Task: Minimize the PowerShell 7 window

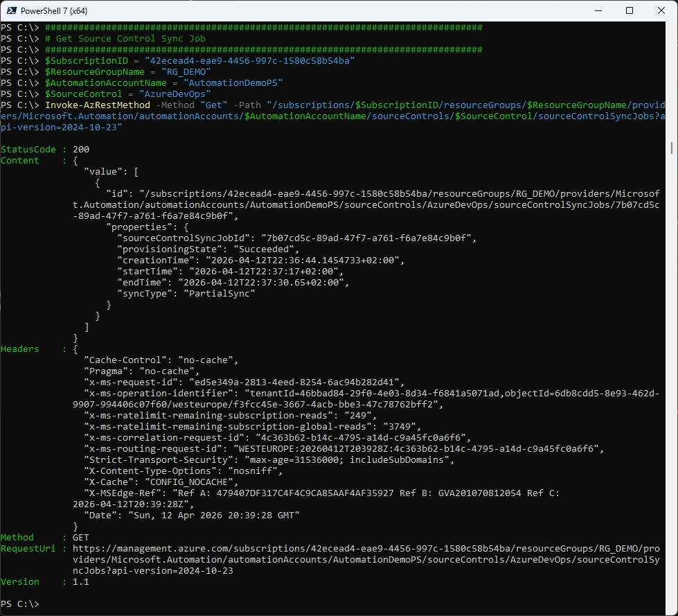Action: coord(598,10)
